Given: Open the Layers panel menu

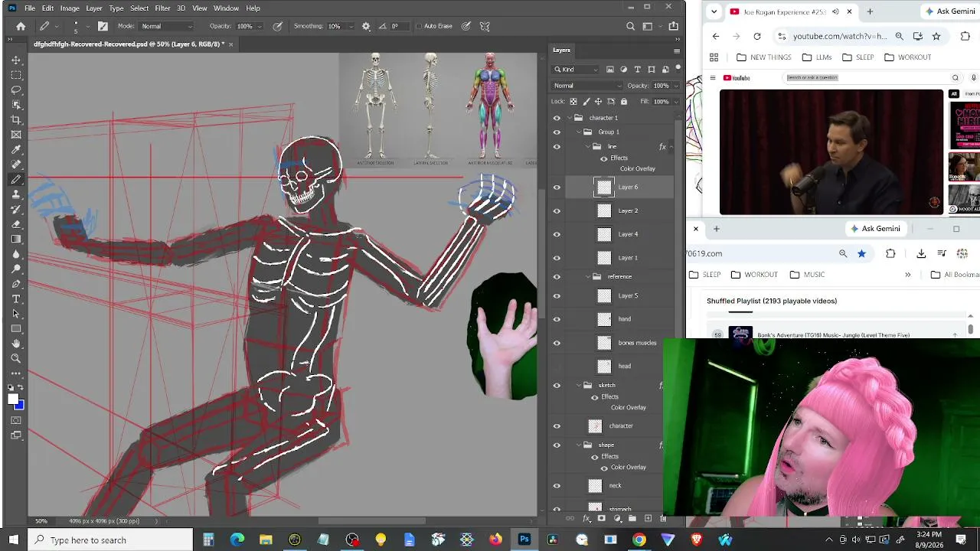Looking at the screenshot, I should click(677, 51).
